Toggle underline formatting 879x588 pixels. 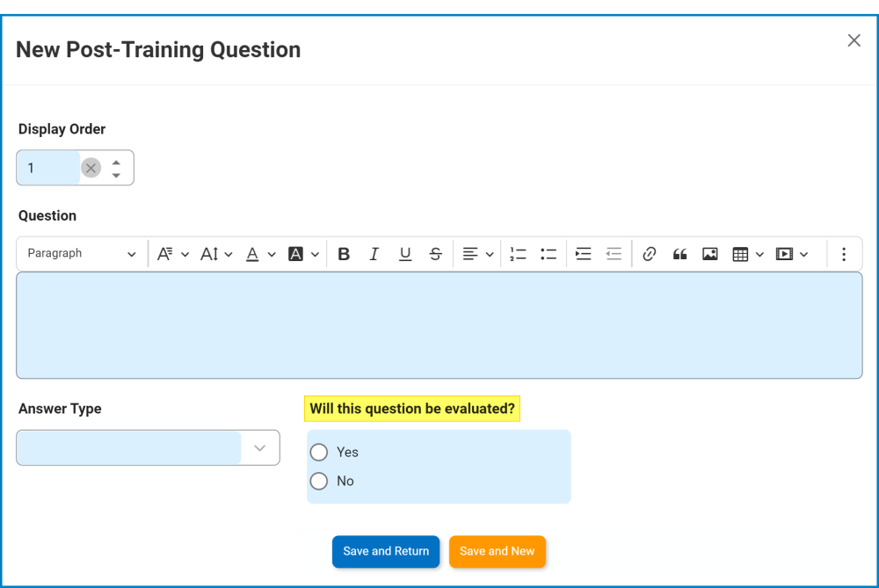coord(405,253)
